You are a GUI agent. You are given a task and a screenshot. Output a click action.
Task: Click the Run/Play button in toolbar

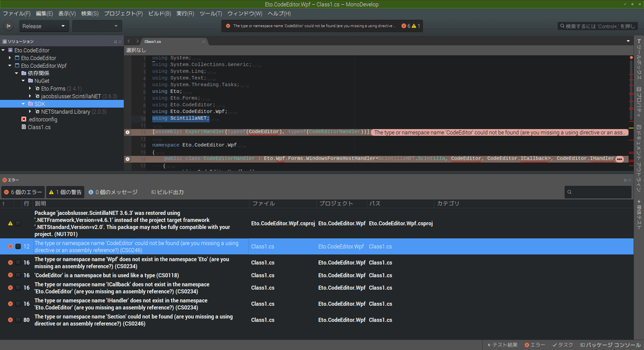coord(8,26)
